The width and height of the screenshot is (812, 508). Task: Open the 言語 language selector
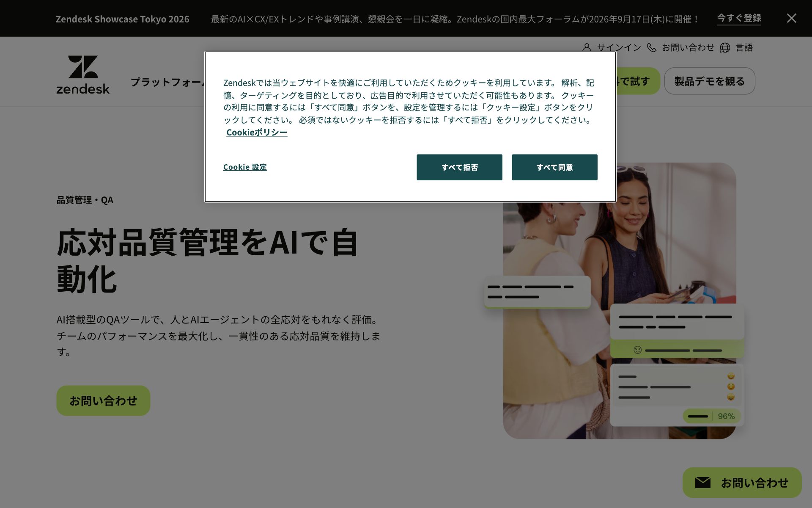(744, 47)
